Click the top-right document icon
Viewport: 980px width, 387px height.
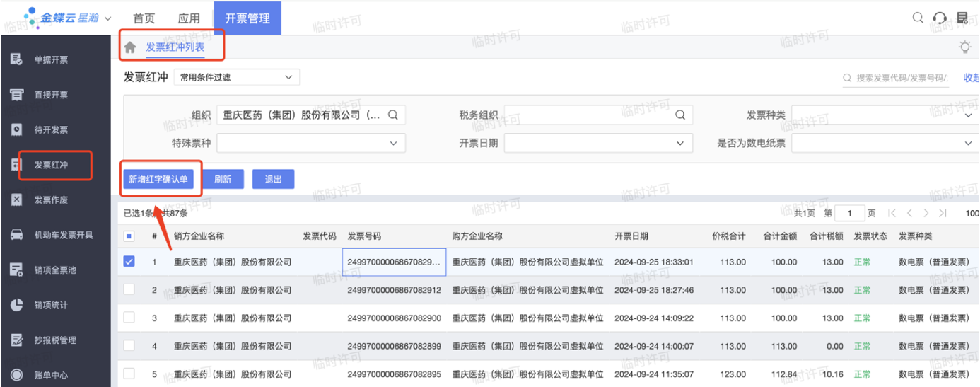click(x=962, y=18)
